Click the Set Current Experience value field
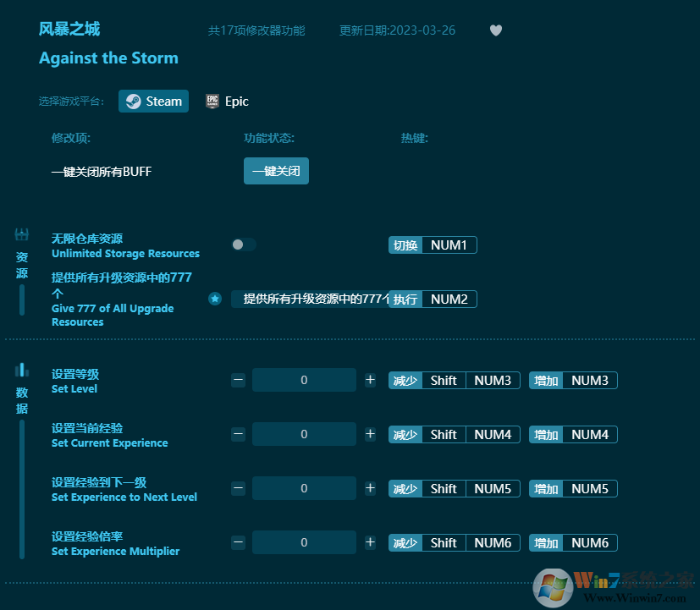Image resolution: width=700 pixels, height=610 pixels. 304,434
